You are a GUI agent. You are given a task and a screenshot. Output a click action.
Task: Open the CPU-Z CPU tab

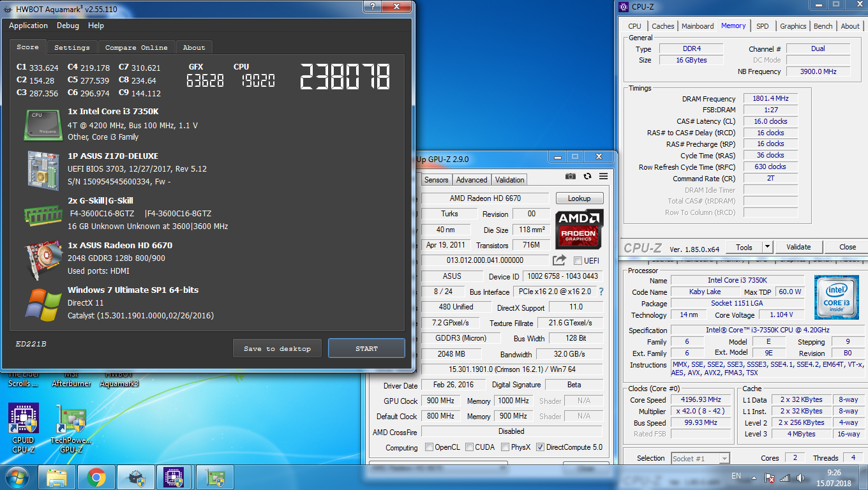(x=634, y=26)
